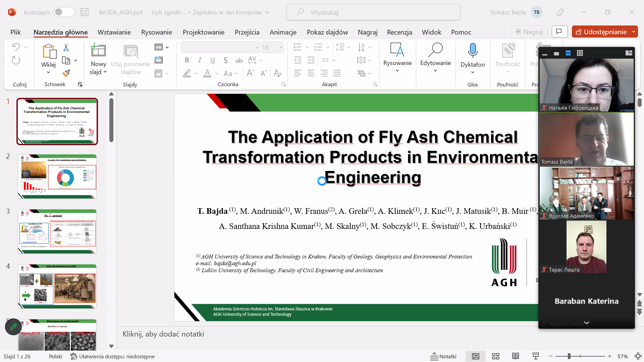Switch to the Pokaz slajdów tab
This screenshot has height=362, width=644.
(327, 32)
